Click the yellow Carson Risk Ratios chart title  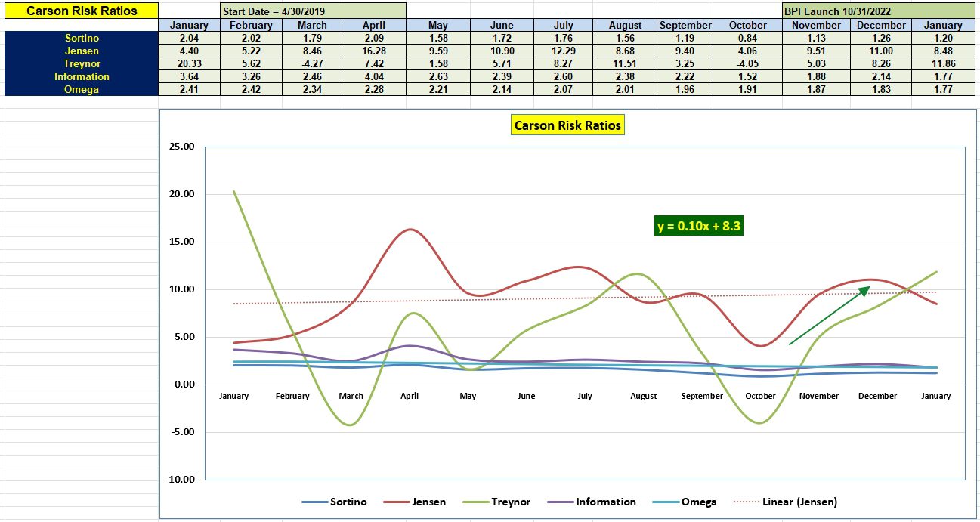point(568,125)
